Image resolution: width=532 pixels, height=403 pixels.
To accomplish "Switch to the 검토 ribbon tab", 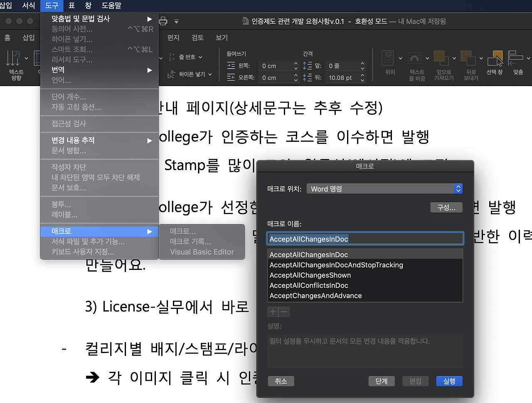I will point(197,37).
